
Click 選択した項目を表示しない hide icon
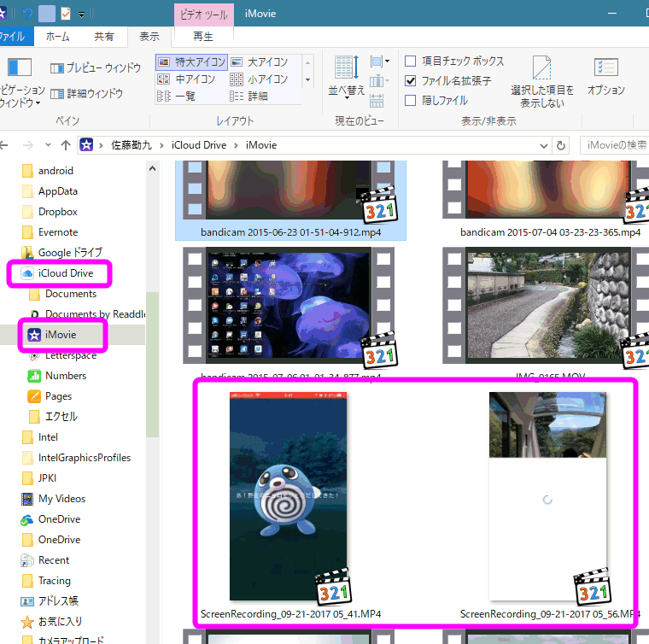542,81
